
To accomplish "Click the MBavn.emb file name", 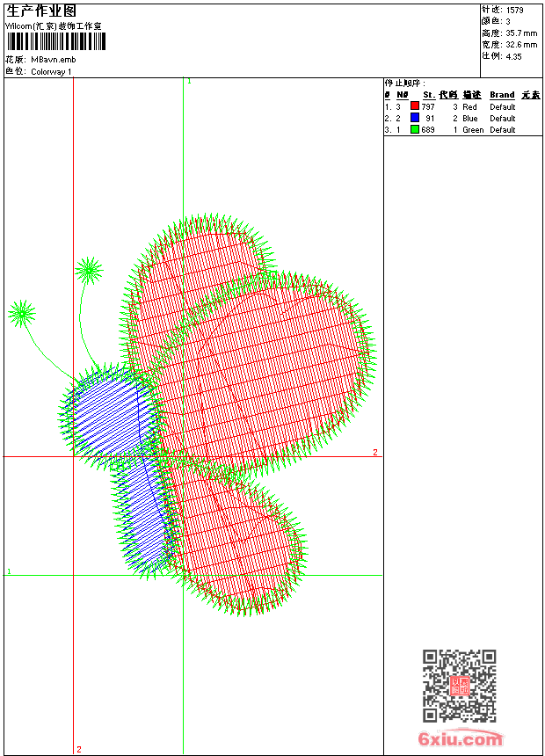I will (54, 60).
